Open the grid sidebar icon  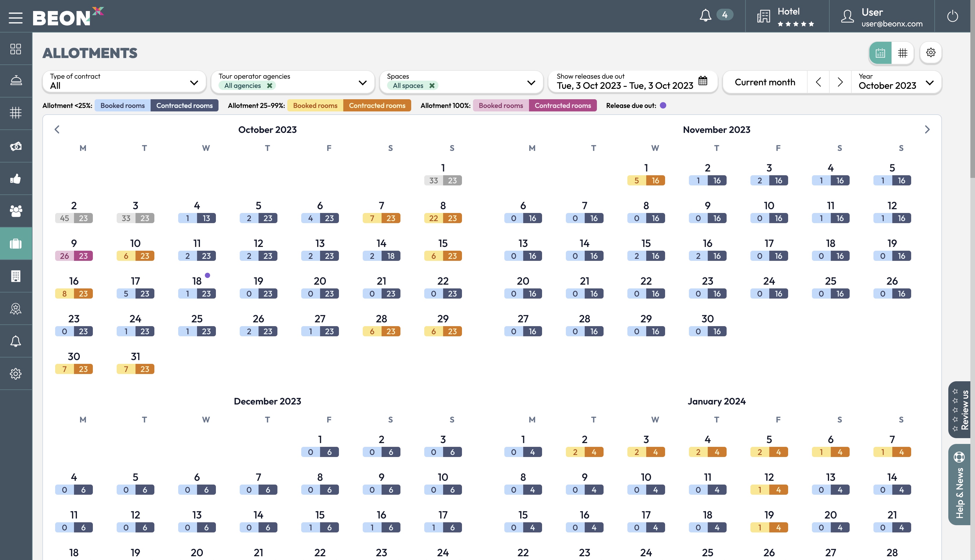click(16, 113)
